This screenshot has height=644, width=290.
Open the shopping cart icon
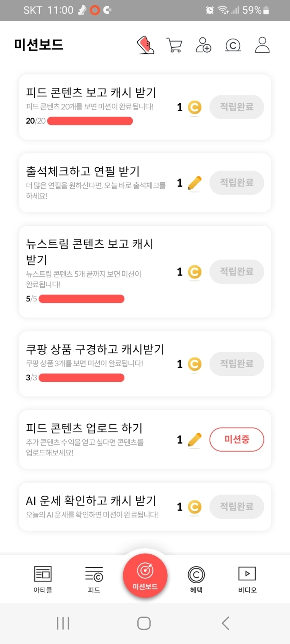coord(174,45)
